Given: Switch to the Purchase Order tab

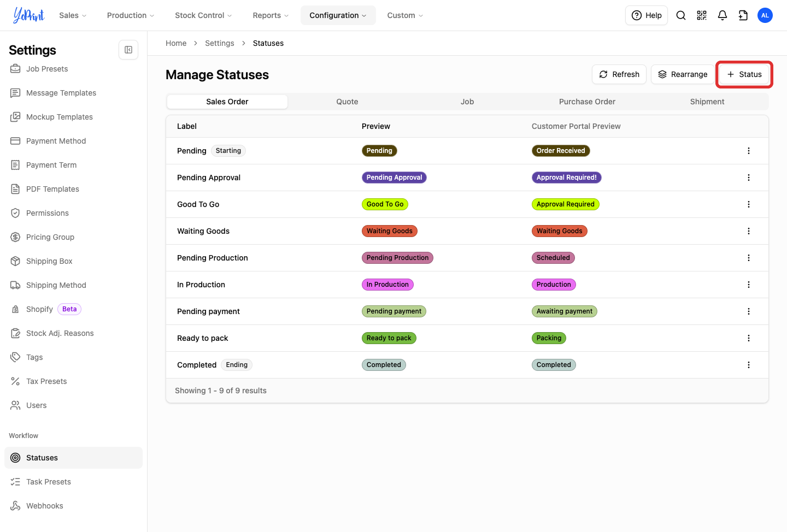Looking at the screenshot, I should (x=587, y=102).
